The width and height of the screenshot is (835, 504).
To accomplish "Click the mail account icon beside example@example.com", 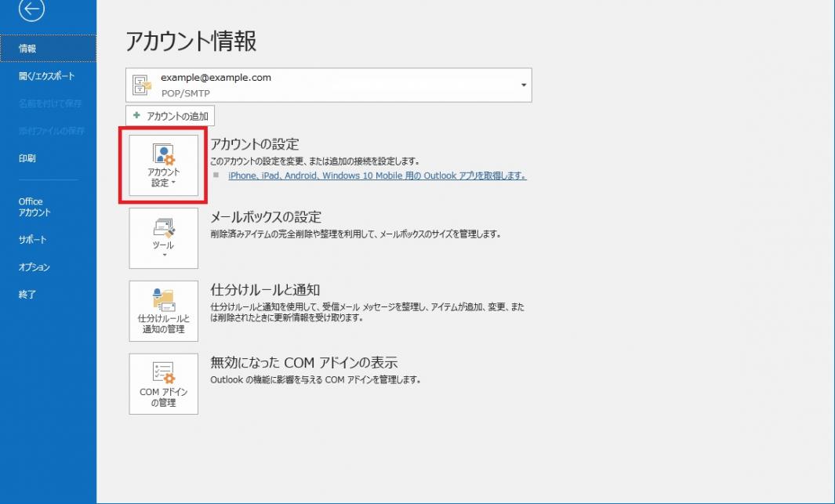I will point(142,85).
